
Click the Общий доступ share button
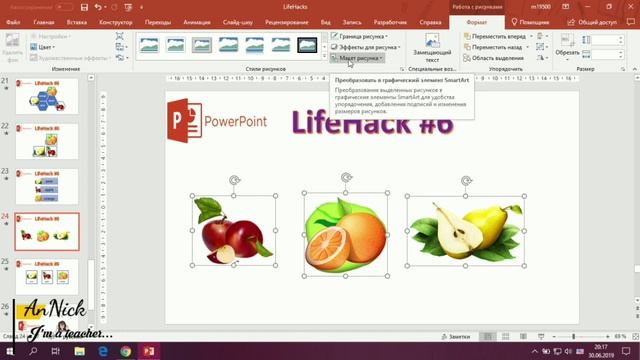(593, 22)
